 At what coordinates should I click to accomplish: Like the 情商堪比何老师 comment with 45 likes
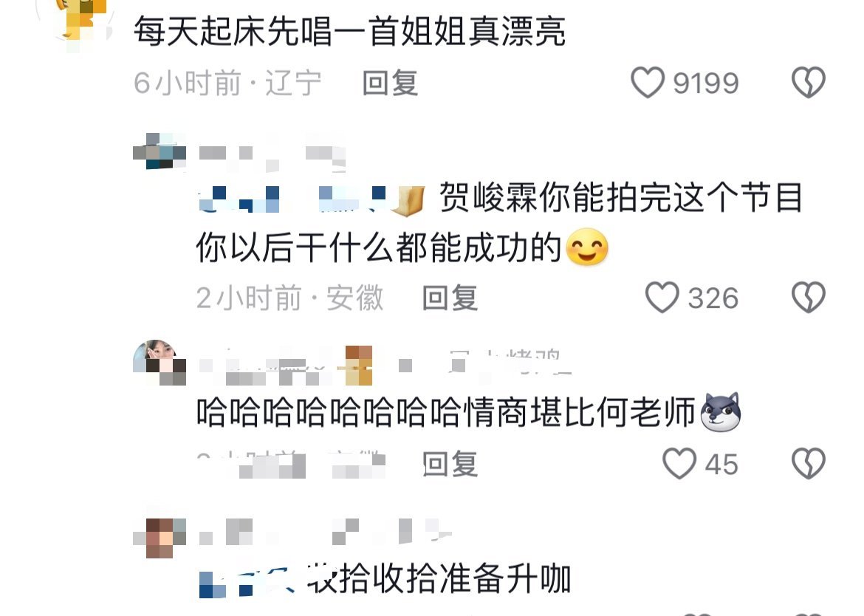(x=679, y=463)
